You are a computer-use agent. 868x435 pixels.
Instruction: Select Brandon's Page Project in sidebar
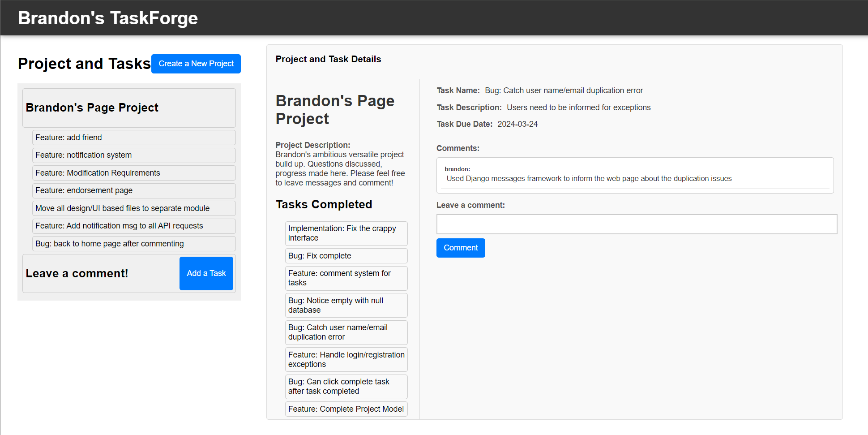click(x=129, y=108)
